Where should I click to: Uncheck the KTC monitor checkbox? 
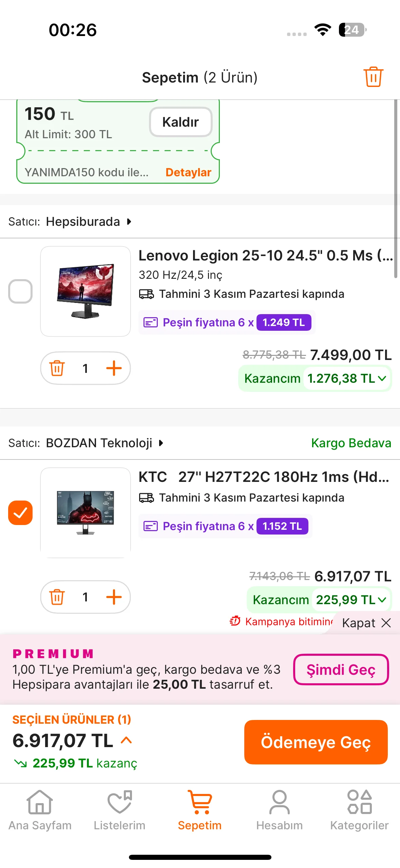(20, 512)
